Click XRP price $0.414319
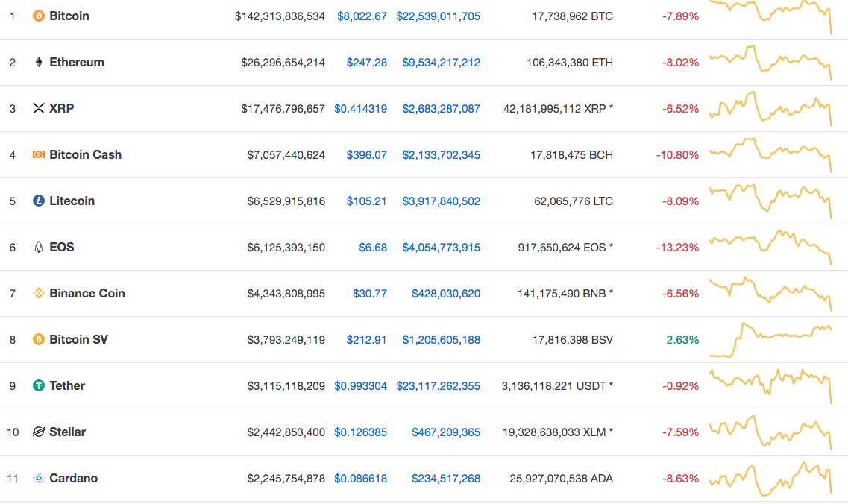The height and width of the screenshot is (504, 848). tap(360, 108)
